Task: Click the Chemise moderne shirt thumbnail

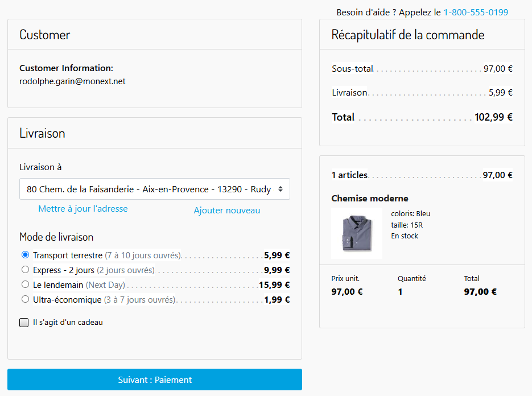Action: pyautogui.click(x=357, y=233)
